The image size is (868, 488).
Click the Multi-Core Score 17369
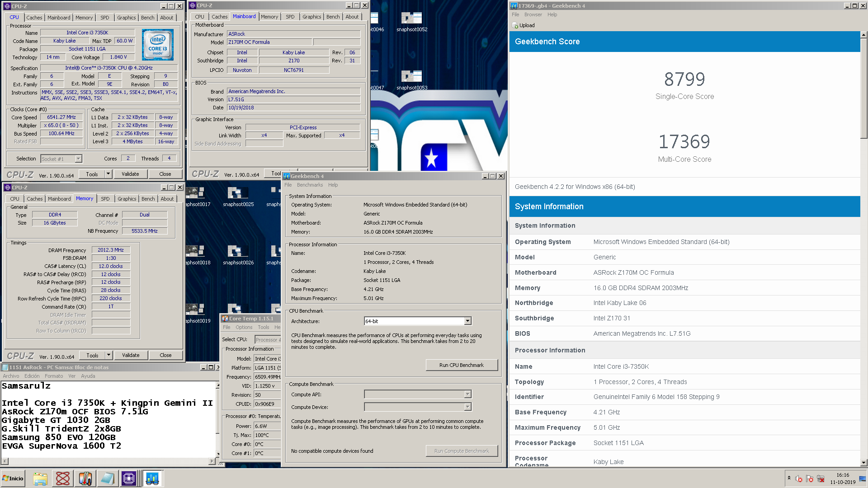[684, 142]
